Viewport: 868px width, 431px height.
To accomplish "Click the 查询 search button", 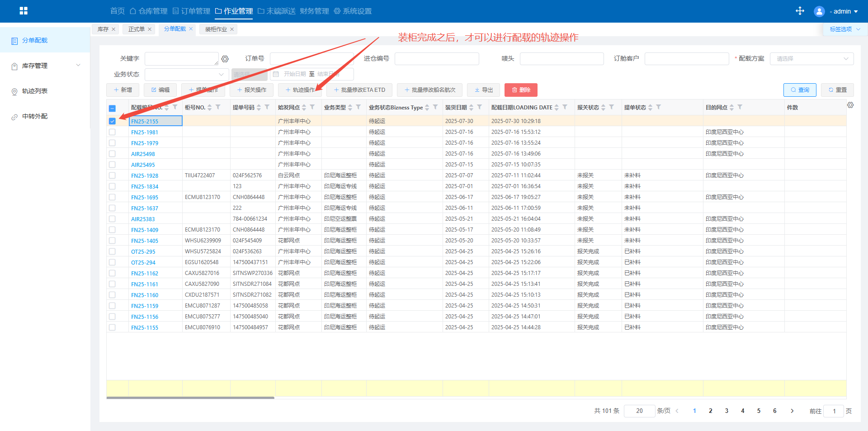I will coord(799,90).
